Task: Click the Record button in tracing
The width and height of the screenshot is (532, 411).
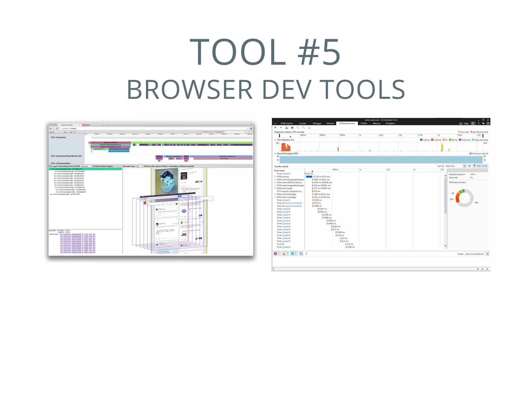Action: [52, 132]
